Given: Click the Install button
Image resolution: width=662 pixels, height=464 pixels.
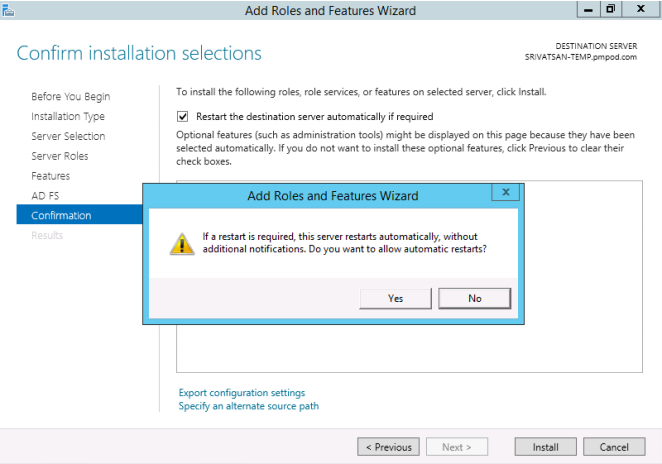Looking at the screenshot, I should coord(545,447).
